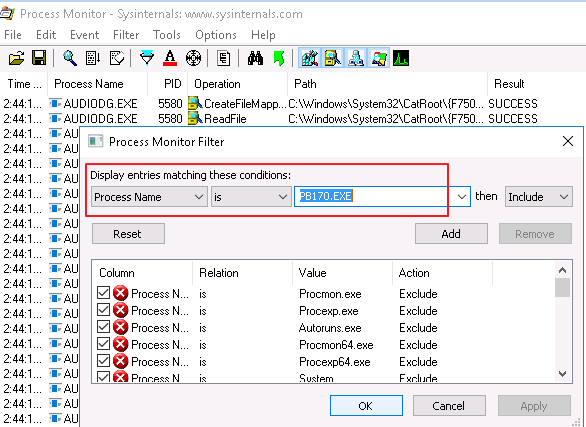The width and height of the screenshot is (586, 427).
Task: Click the Open log file toolbar icon
Action: (x=16, y=58)
